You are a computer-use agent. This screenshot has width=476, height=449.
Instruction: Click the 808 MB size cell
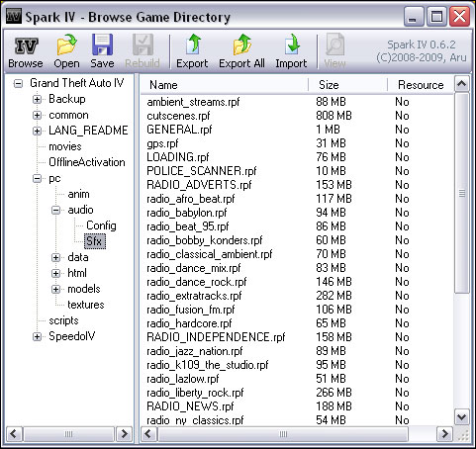pyautogui.click(x=333, y=116)
